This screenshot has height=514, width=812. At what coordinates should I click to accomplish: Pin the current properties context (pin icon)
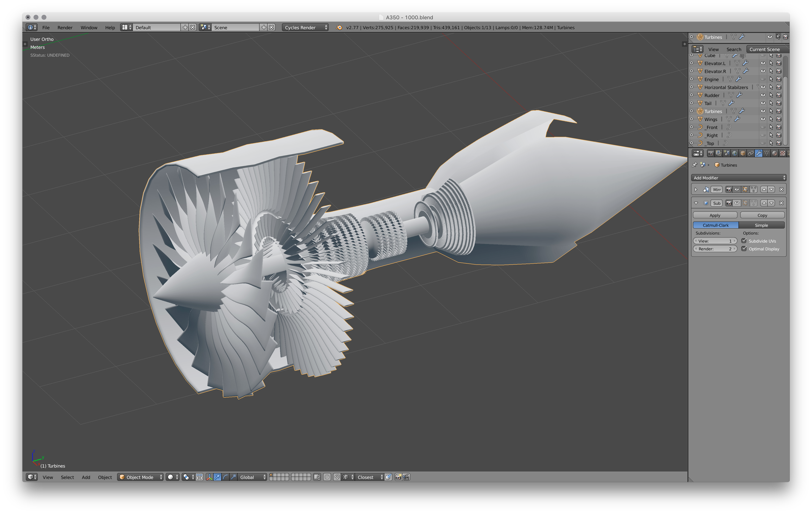695,165
